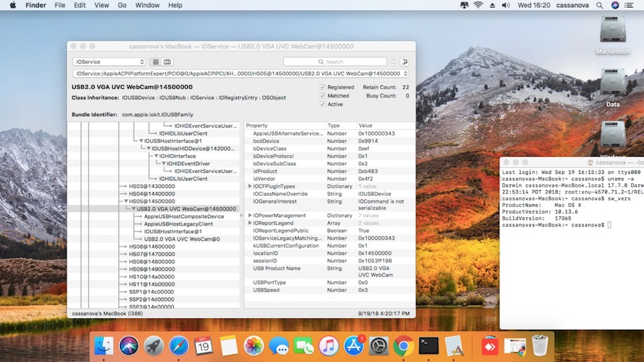
Task: Switch to column browser view
Action: coord(167,62)
